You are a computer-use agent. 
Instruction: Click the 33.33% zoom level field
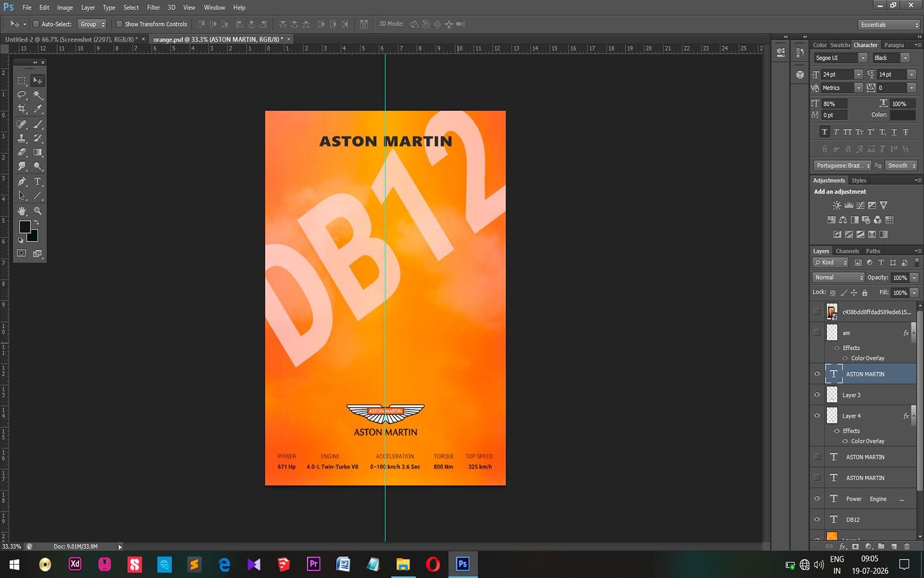click(12, 546)
